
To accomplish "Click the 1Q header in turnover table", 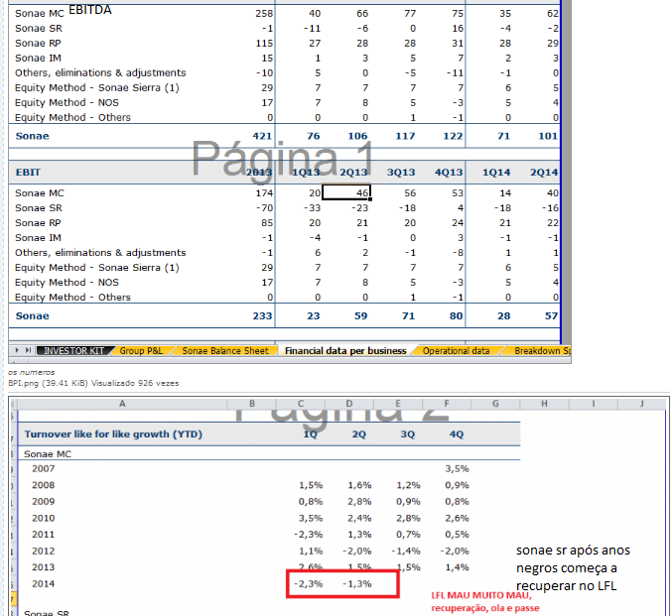I will [x=311, y=433].
